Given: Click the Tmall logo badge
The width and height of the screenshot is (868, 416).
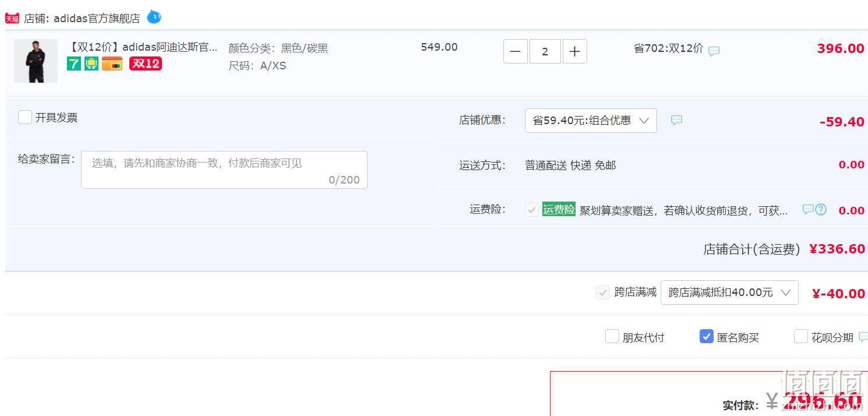Looking at the screenshot, I should point(12,19).
